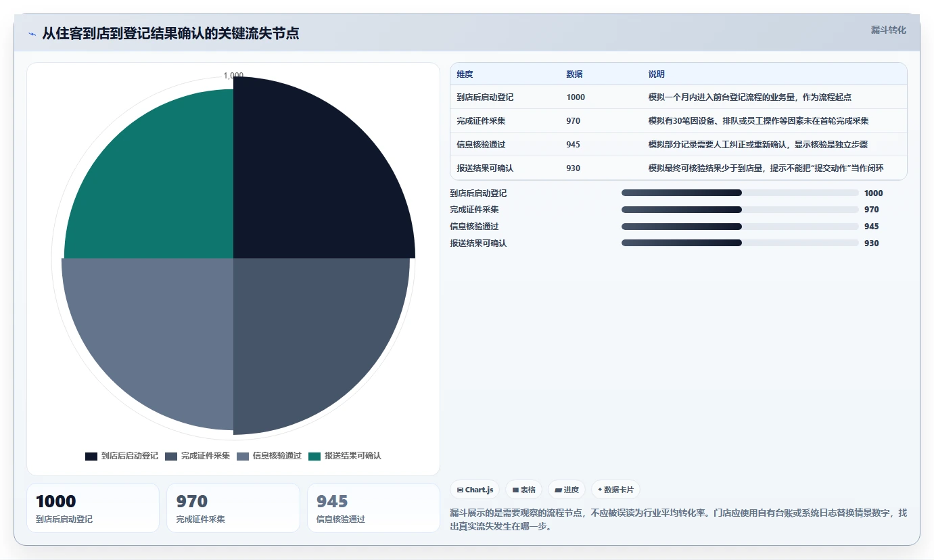Image resolution: width=934 pixels, height=560 pixels.
Task: Click the 完成证件采集 cell in the table
Action: [481, 121]
